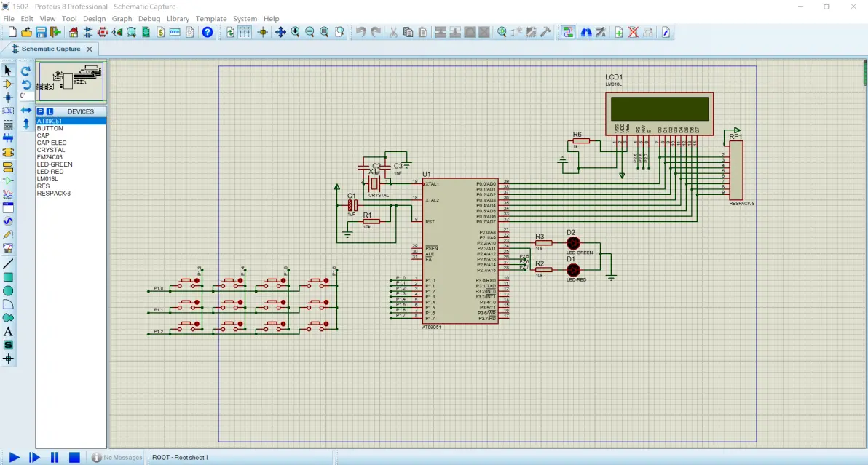868x465 pixels.
Task: Flip vertically with the Y-mirror arrow
Action: pos(25,124)
